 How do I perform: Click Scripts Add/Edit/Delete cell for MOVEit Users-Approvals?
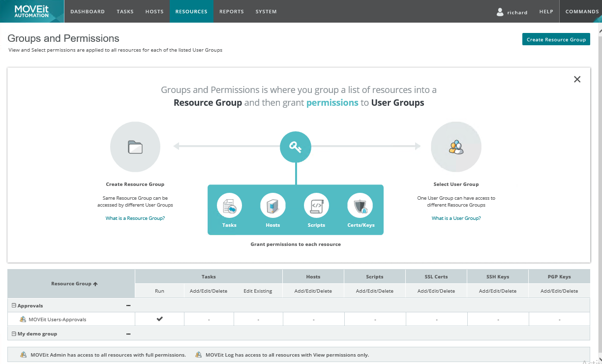pos(375,319)
